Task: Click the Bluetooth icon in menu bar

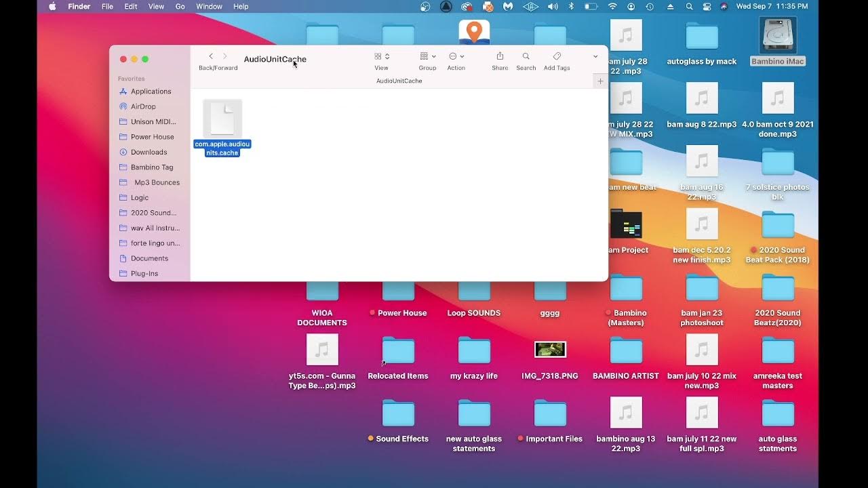Action: pyautogui.click(x=571, y=6)
